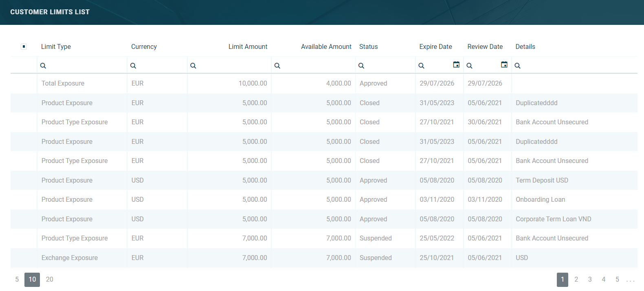Go to page 2 of results
Viewport: 644px width, 291px height.
pos(576,280)
